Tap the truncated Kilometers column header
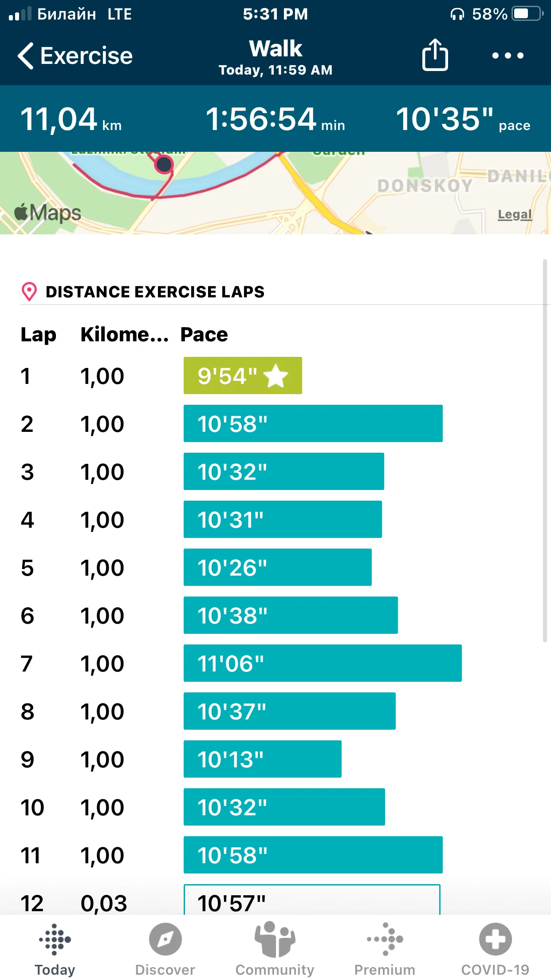Viewport: 551px width, 980px height. [124, 335]
